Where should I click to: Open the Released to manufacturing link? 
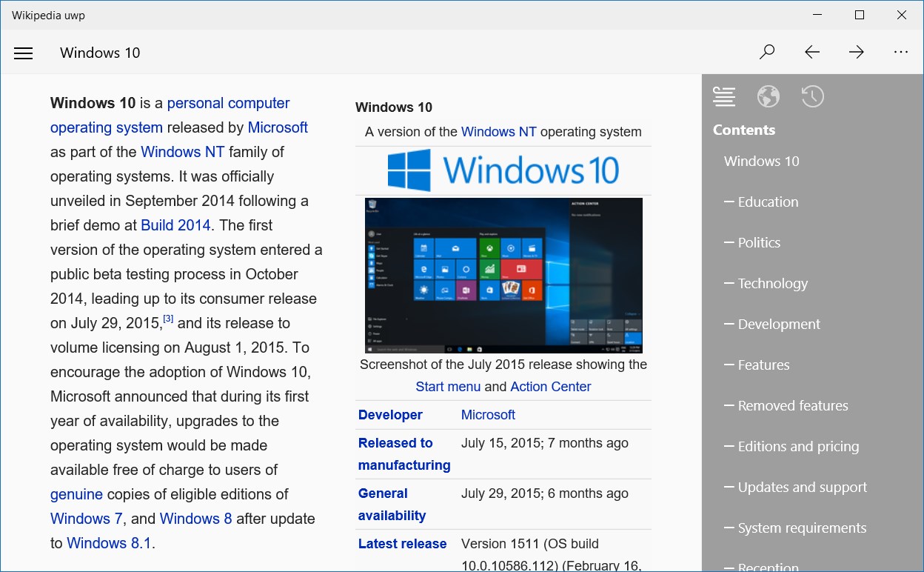404,454
